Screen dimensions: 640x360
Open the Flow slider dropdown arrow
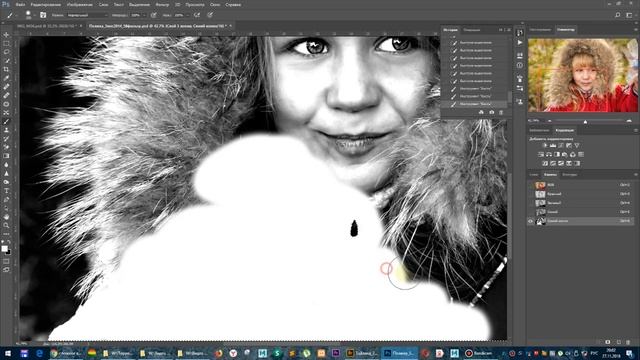point(187,15)
